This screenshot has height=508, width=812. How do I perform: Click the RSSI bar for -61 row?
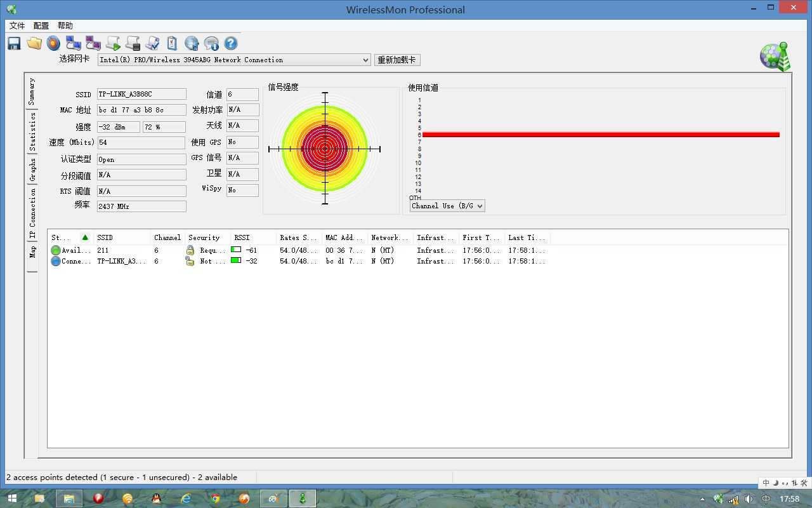click(x=236, y=250)
